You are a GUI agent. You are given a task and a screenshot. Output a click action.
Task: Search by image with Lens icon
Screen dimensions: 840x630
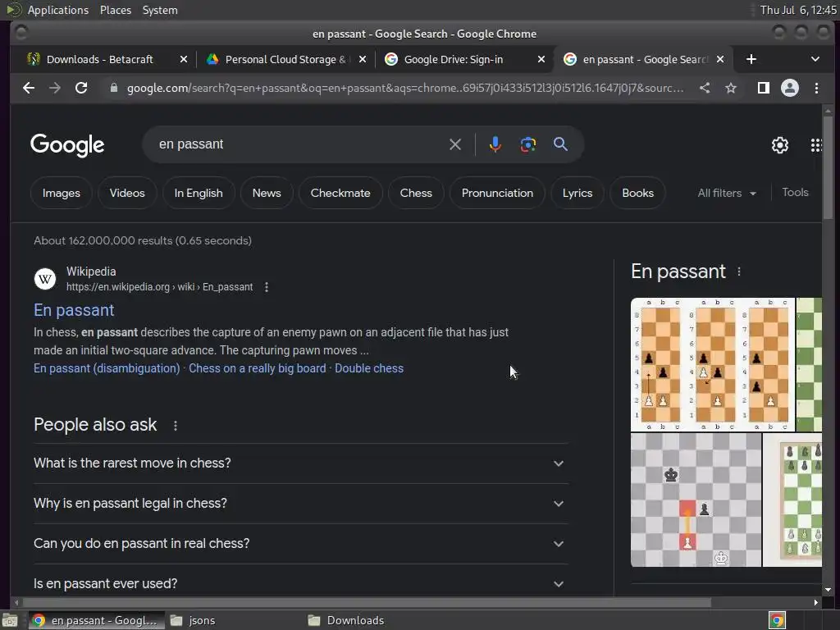tap(527, 144)
